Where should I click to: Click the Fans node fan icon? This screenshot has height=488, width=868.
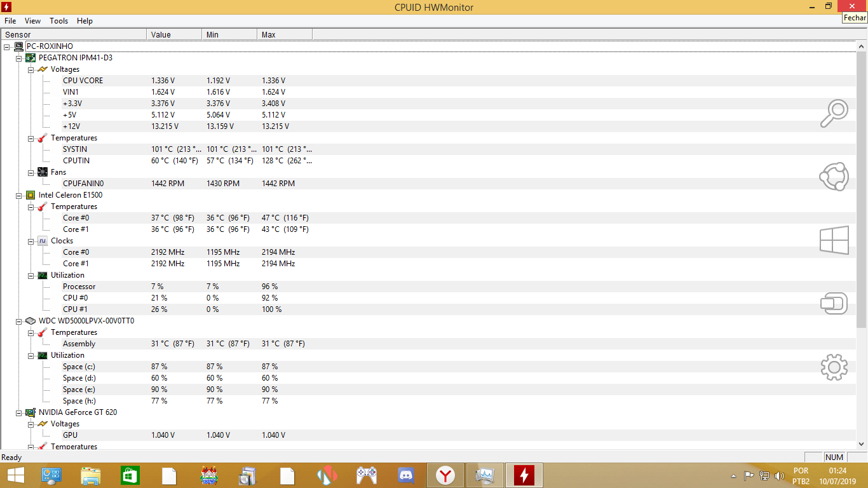point(43,172)
